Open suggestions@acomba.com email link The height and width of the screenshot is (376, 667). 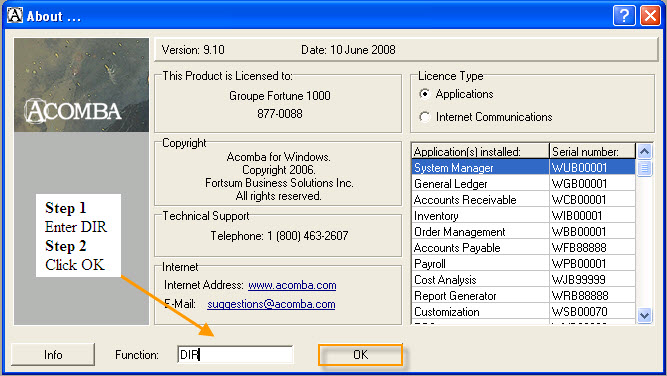click(x=271, y=304)
